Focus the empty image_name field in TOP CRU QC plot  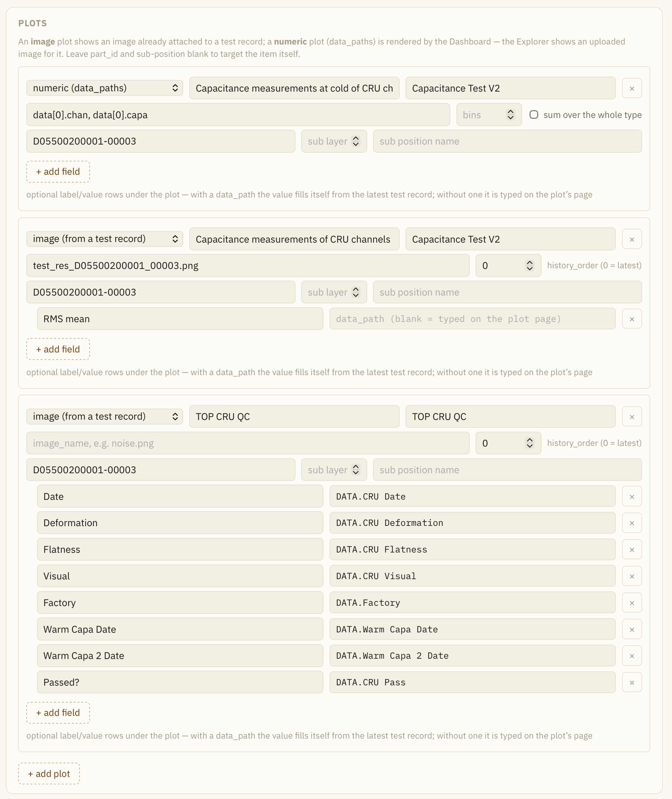[x=248, y=443]
